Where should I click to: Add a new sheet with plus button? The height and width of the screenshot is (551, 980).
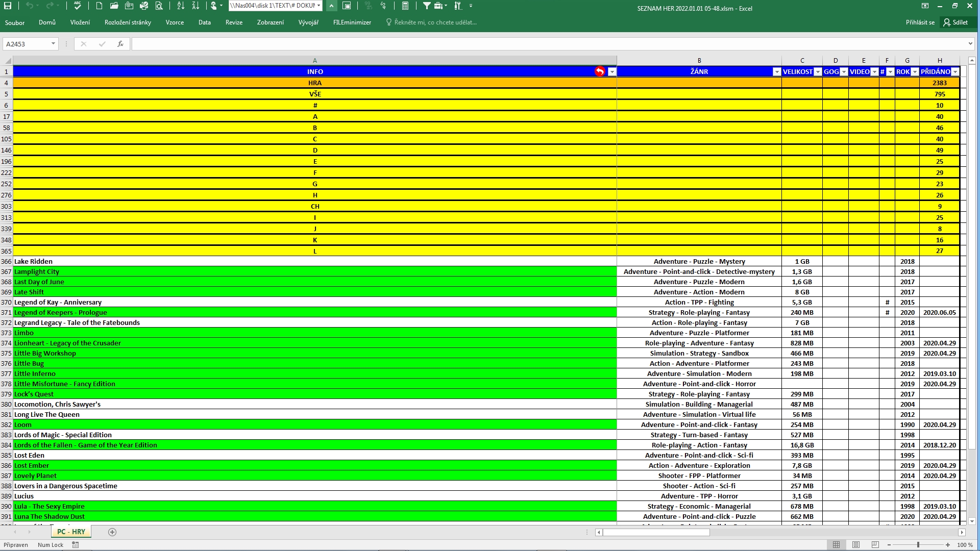point(112,532)
